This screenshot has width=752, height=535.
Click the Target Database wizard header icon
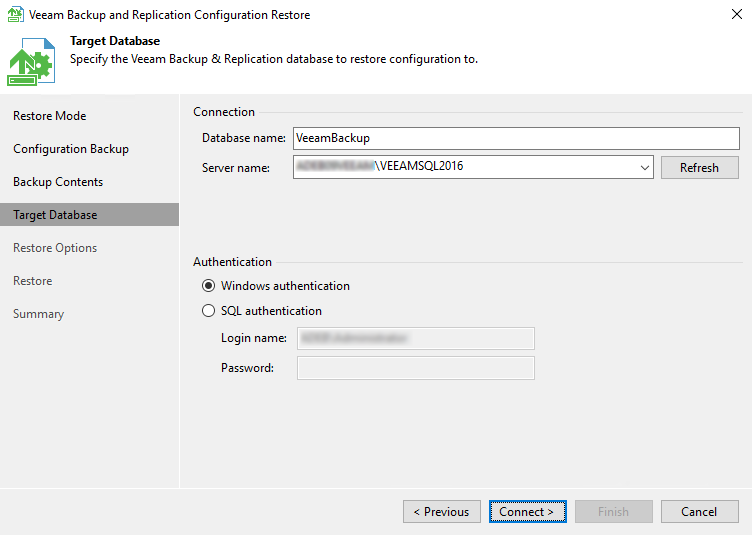tap(31, 59)
